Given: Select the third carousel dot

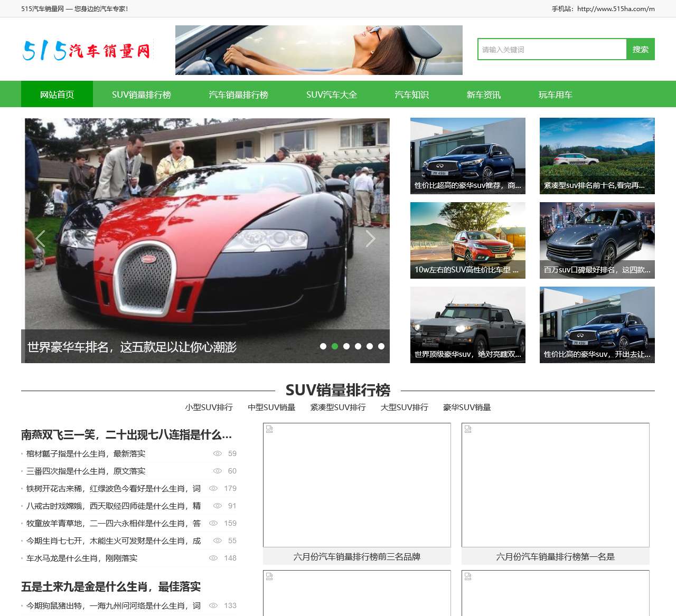Looking at the screenshot, I should point(346,346).
